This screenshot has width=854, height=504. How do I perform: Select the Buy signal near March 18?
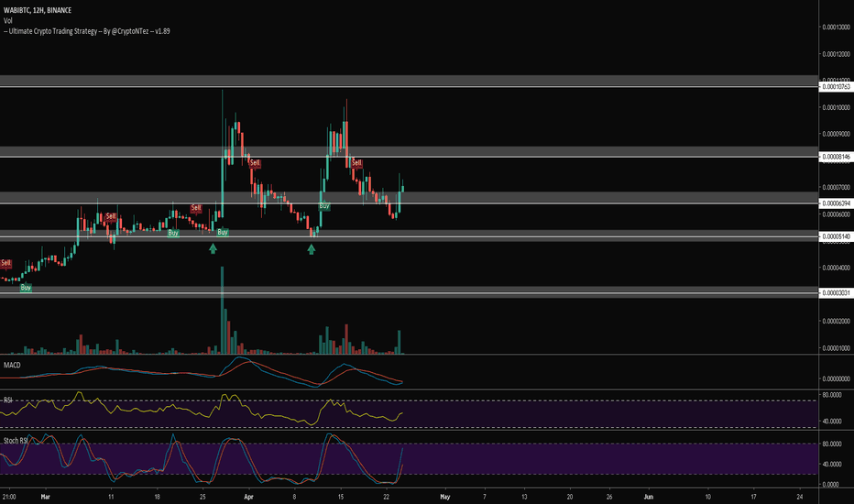[173, 233]
